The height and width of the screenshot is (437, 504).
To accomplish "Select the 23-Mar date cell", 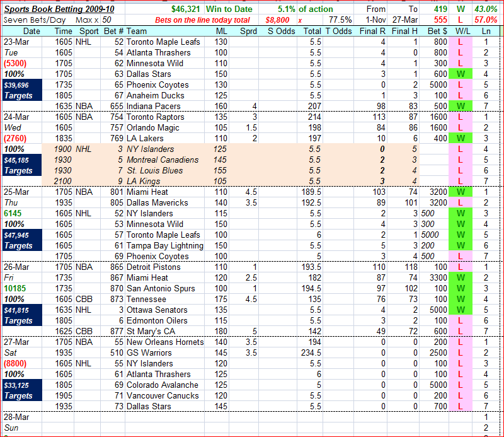I will point(22,42).
